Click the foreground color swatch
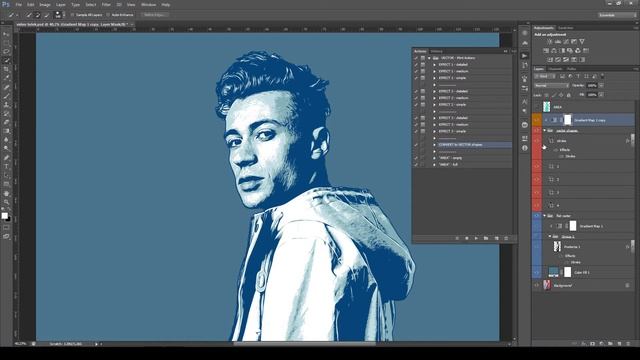Image resolution: width=640 pixels, height=360 pixels. tap(4, 215)
